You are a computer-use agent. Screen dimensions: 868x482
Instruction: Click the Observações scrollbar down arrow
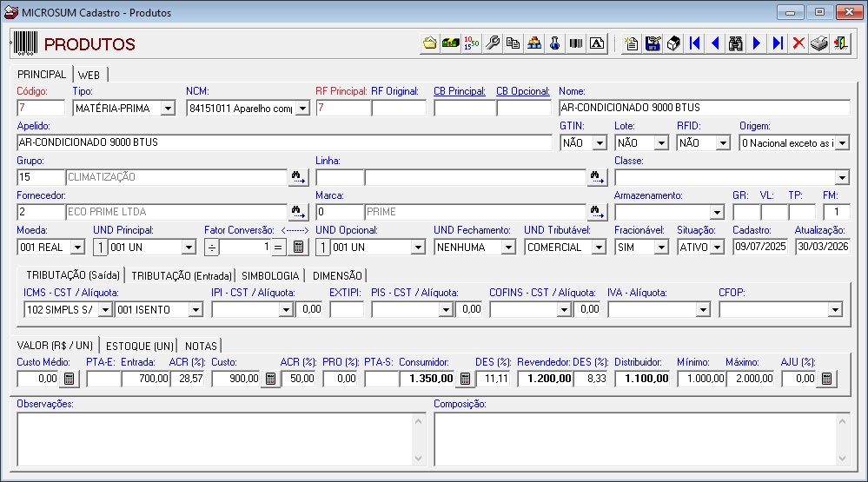point(419,459)
